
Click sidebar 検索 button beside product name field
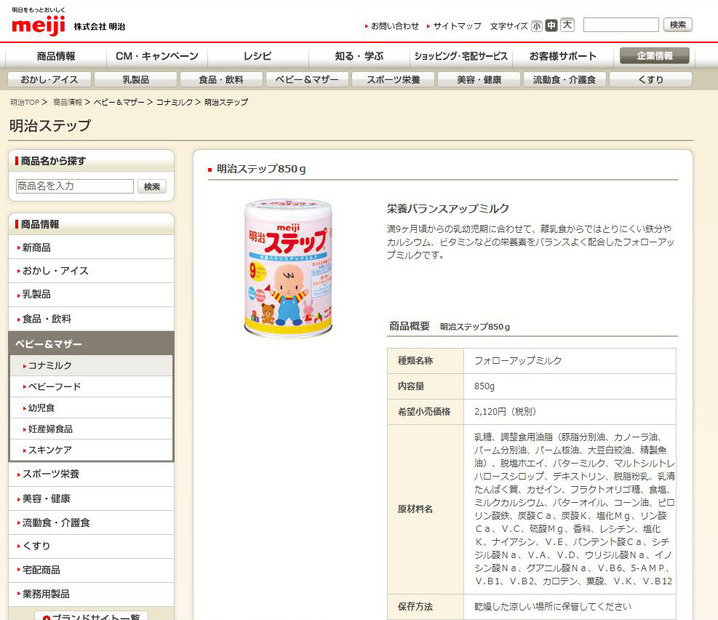pos(152,186)
